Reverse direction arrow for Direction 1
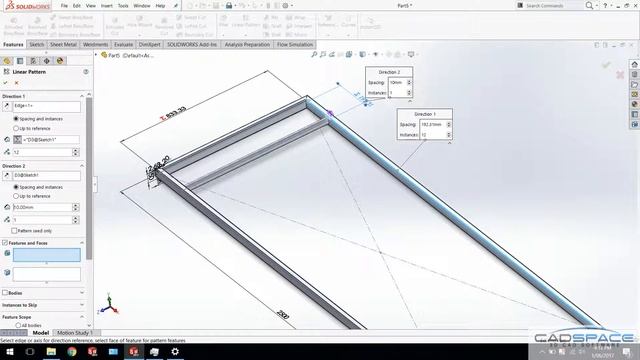Viewport: 640px width, 360px height. pos(7,106)
